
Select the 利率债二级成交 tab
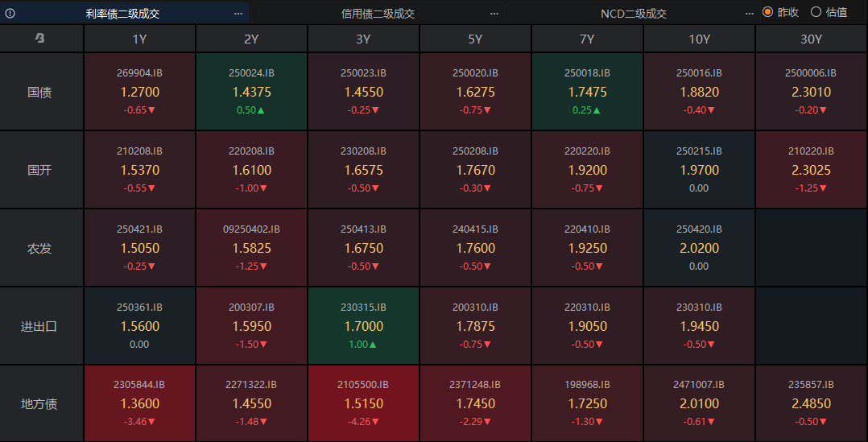(122, 13)
